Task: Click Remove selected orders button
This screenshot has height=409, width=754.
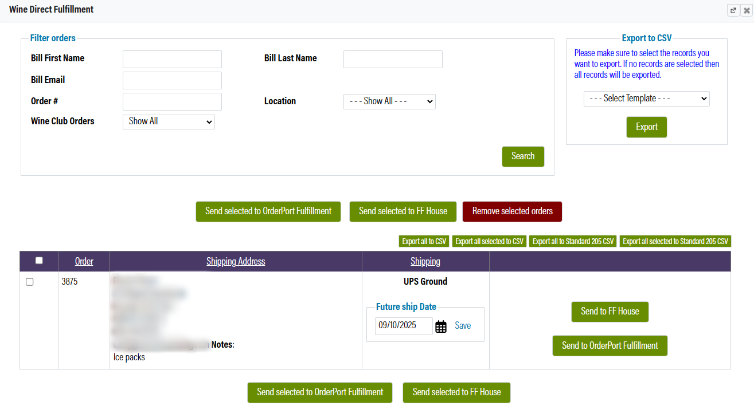Action: pyautogui.click(x=512, y=211)
